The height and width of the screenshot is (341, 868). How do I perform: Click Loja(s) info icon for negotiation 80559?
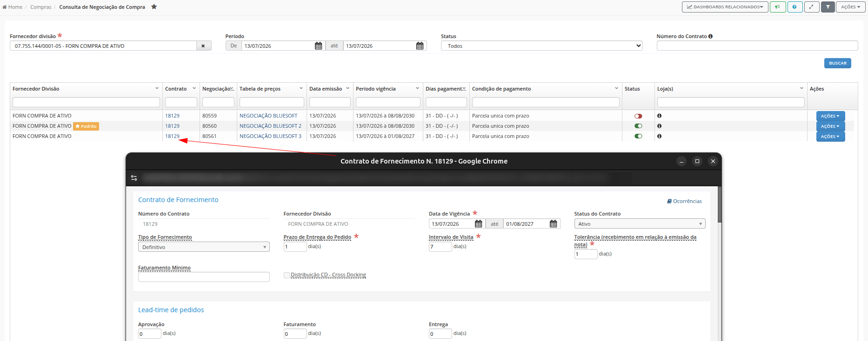pyautogui.click(x=660, y=116)
